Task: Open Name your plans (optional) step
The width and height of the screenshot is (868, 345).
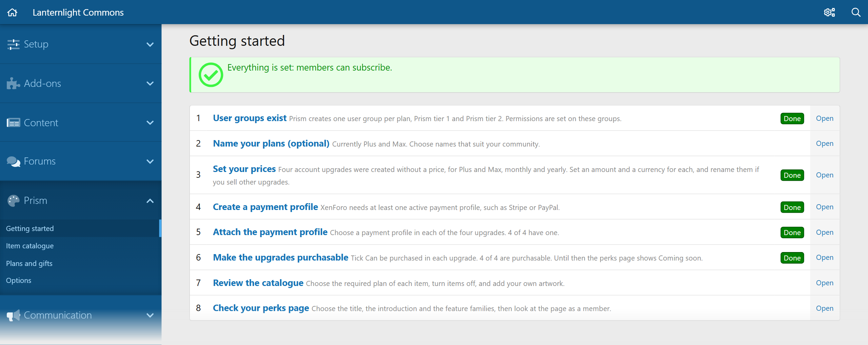Action: pyautogui.click(x=271, y=143)
